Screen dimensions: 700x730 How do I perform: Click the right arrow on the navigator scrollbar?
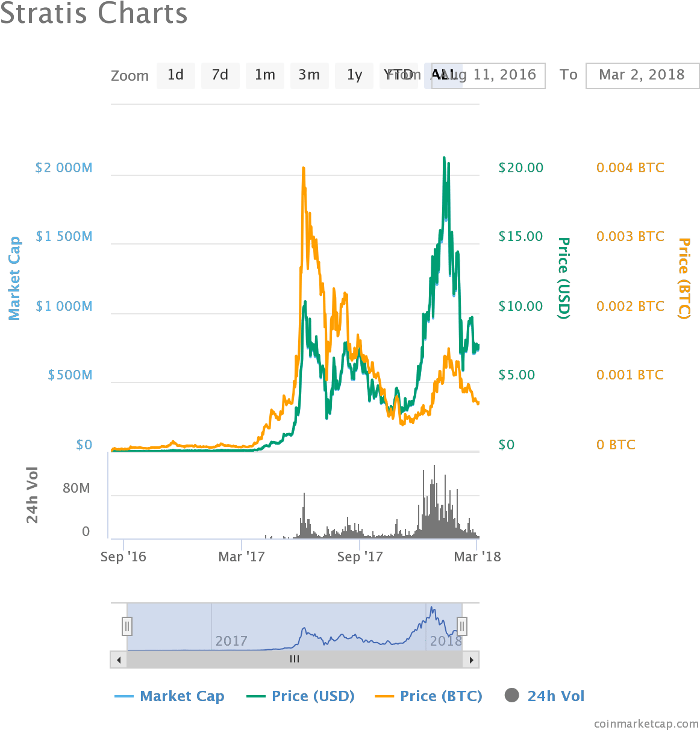coord(472,660)
